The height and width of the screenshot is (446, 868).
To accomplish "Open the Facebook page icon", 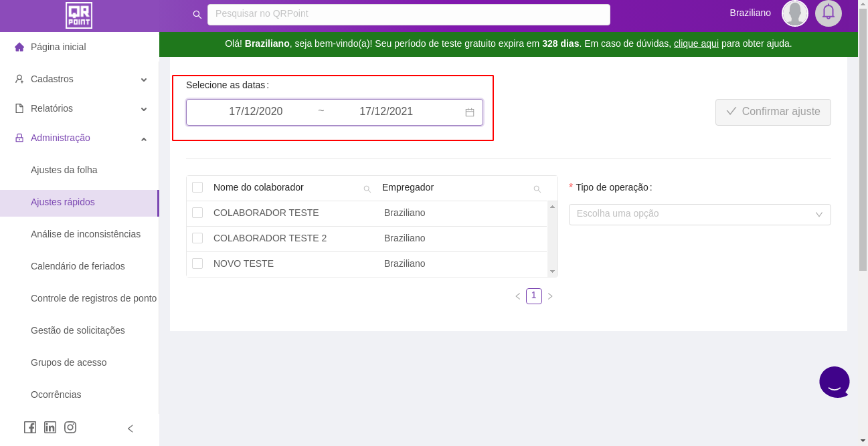I will pos(30,427).
